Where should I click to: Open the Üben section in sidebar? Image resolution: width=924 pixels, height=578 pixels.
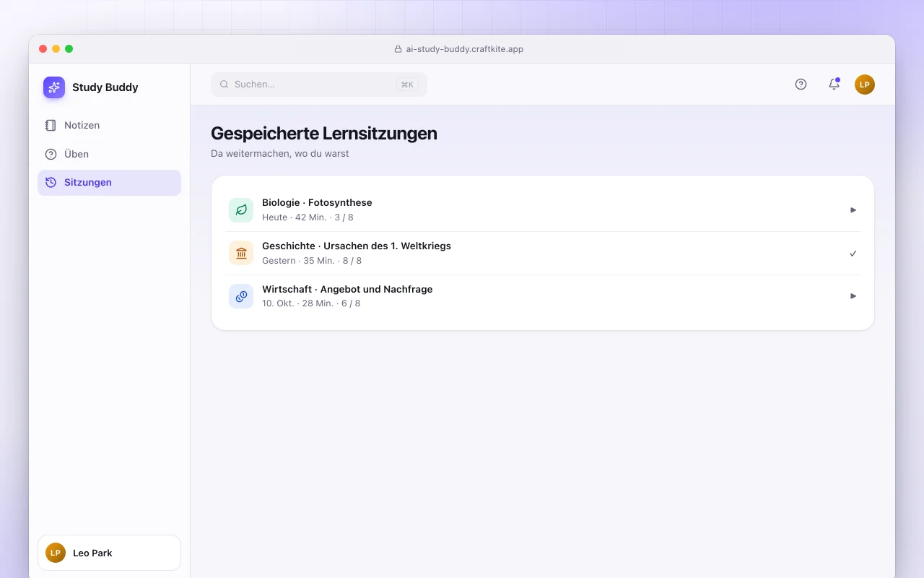pyautogui.click(x=109, y=154)
